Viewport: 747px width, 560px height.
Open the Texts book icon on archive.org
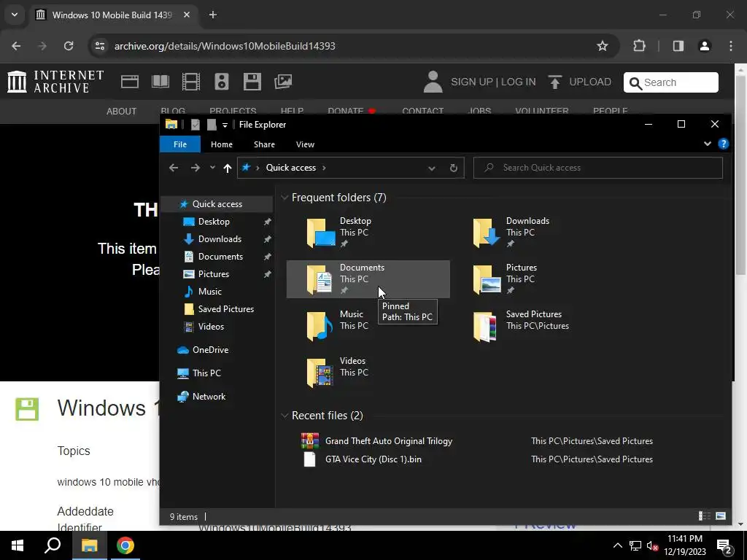point(160,82)
